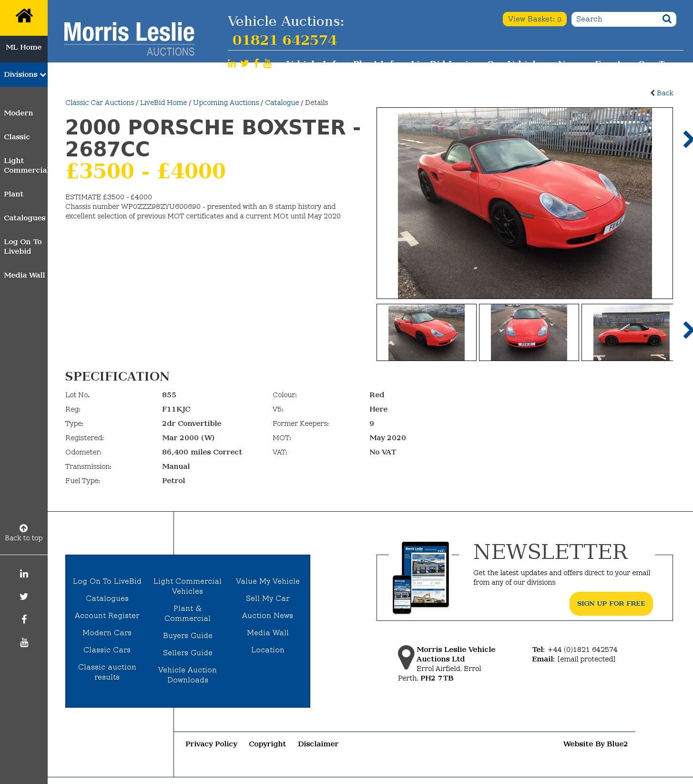Select Modern in sidebar menu
Viewport: 693px width, 784px height.
pyautogui.click(x=19, y=113)
